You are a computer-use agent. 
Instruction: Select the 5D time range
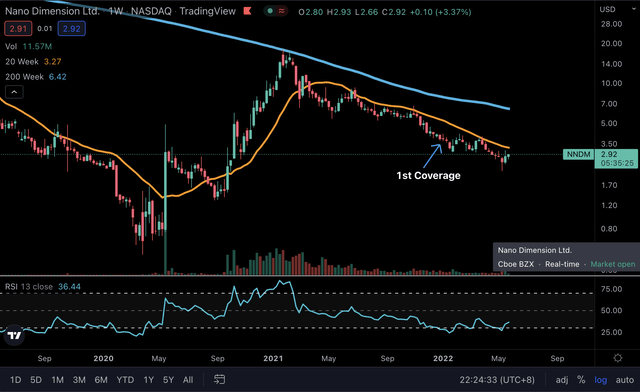point(36,380)
